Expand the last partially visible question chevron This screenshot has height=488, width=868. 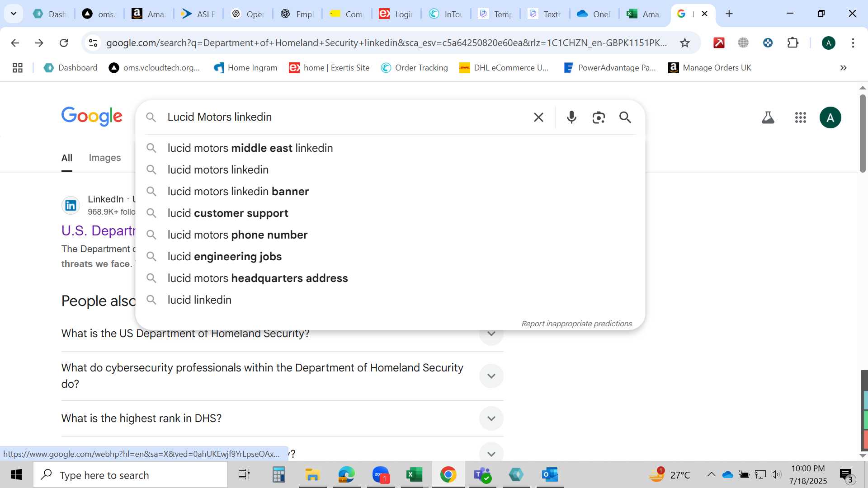491,453
